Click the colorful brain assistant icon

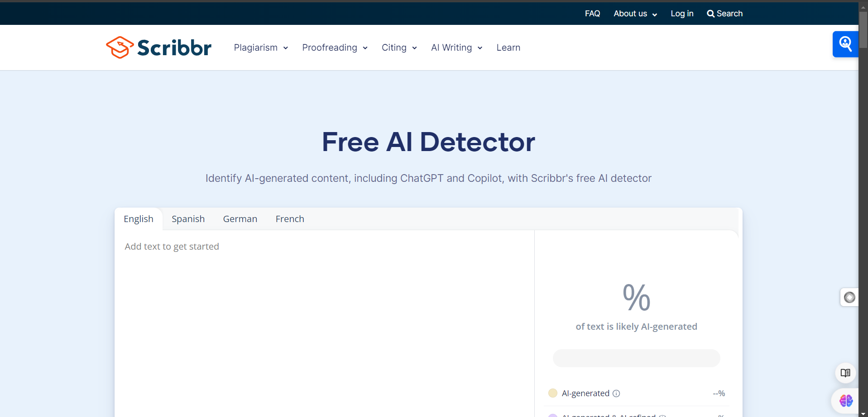click(x=846, y=401)
